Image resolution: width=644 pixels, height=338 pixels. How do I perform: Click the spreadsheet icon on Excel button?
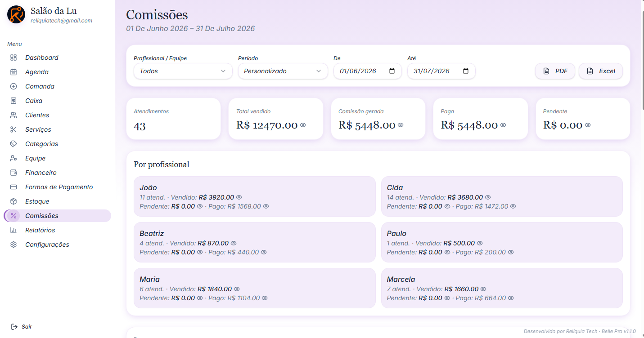(590, 71)
